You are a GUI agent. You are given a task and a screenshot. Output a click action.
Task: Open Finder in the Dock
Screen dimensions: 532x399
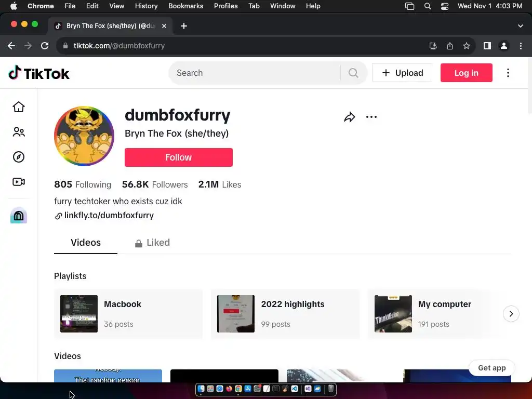click(x=201, y=389)
